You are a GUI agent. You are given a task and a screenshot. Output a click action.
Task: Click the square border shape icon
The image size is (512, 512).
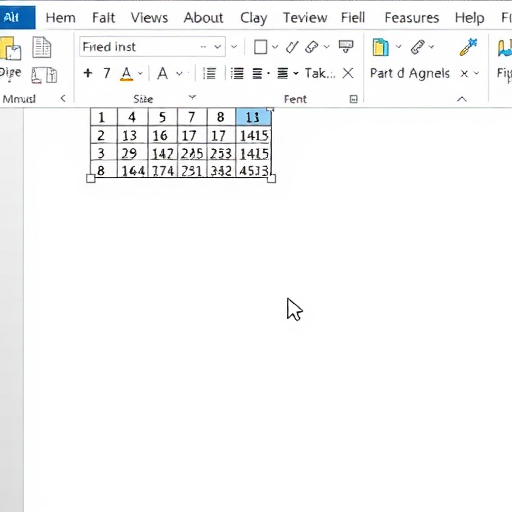pyautogui.click(x=260, y=47)
